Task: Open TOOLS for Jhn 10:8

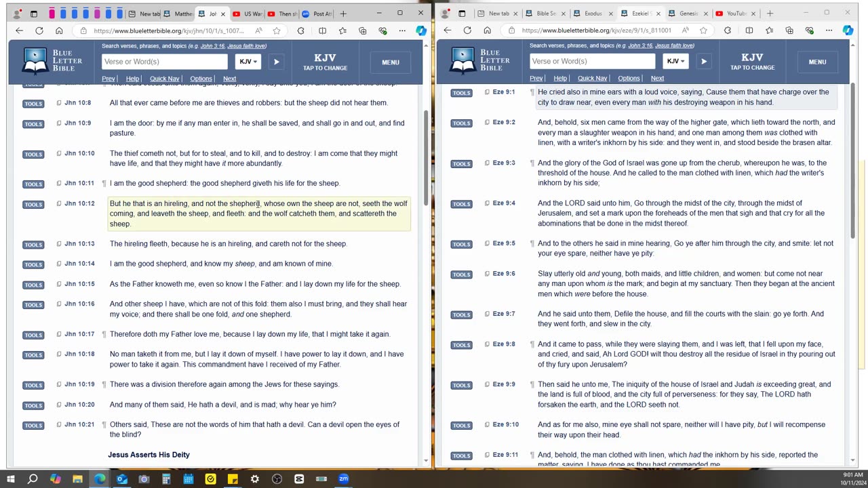Action: [x=33, y=104]
